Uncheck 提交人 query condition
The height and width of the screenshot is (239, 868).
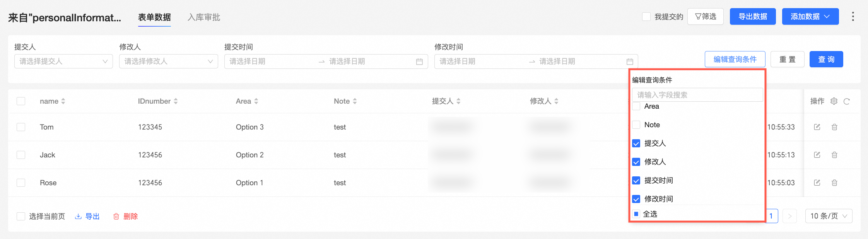pyautogui.click(x=636, y=143)
